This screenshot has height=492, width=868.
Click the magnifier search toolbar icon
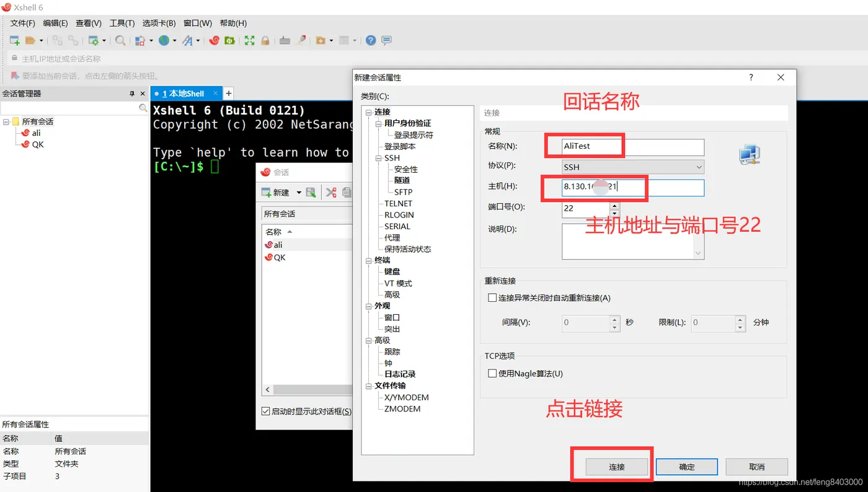[x=120, y=40]
